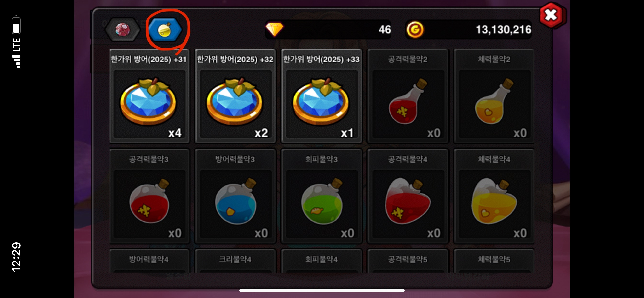Open the 크리물약4 item slot
Viewport: 644px width, 298px height.
pyautogui.click(x=235, y=260)
